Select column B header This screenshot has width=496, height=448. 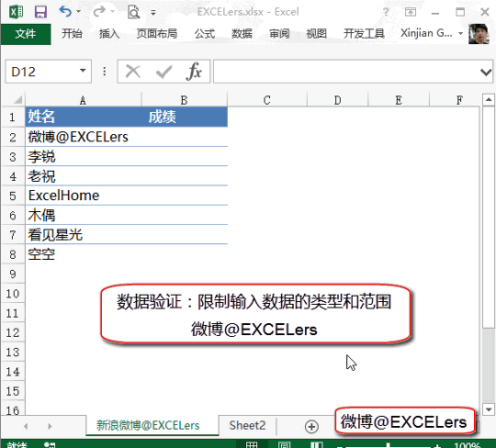[x=184, y=100]
